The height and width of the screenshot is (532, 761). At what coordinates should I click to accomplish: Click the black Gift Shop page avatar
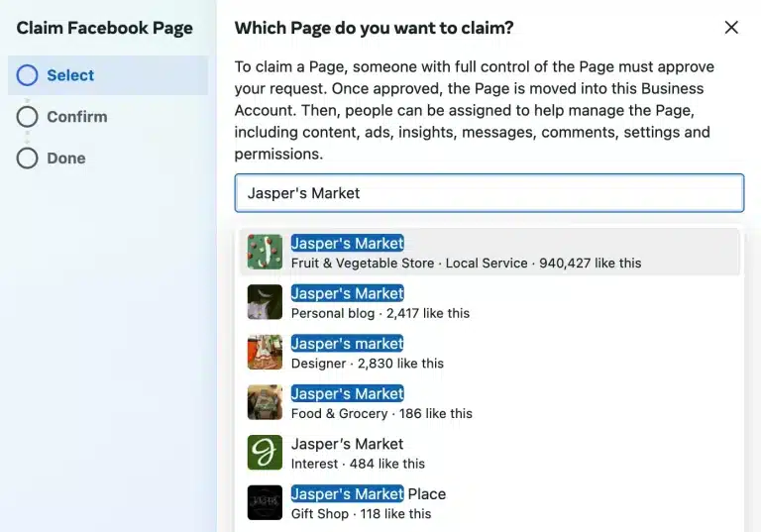click(x=265, y=502)
